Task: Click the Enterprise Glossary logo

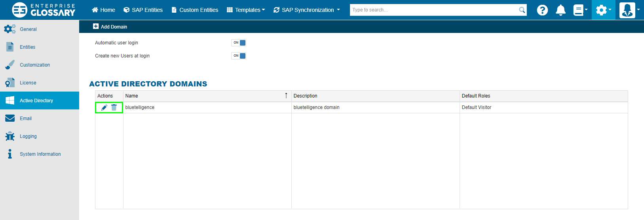Action: click(44, 10)
